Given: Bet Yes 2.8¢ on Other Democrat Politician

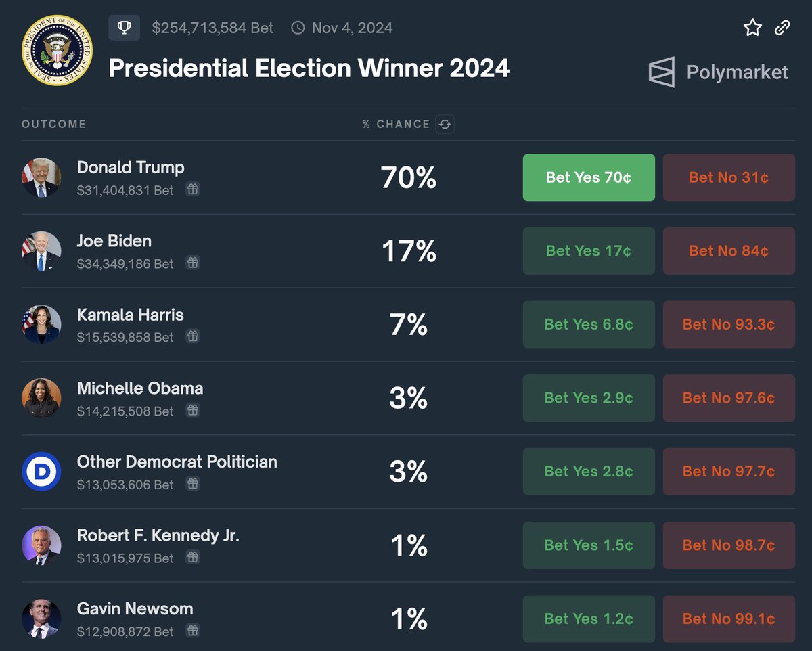Looking at the screenshot, I should 589,472.
